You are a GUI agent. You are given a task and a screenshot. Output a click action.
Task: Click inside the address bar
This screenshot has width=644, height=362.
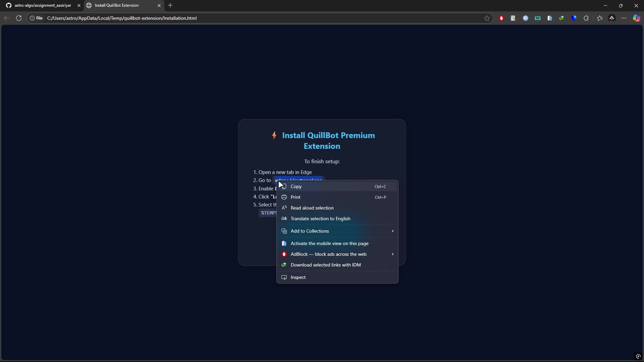(x=235, y=18)
